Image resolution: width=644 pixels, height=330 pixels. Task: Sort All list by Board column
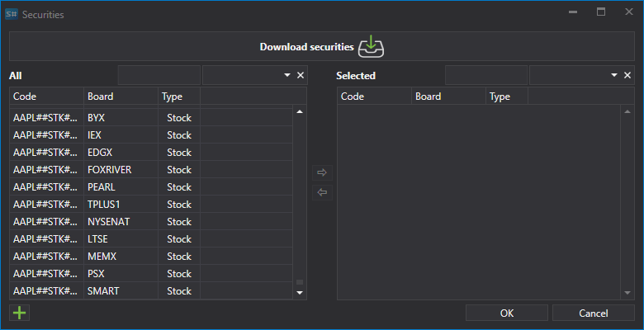121,96
